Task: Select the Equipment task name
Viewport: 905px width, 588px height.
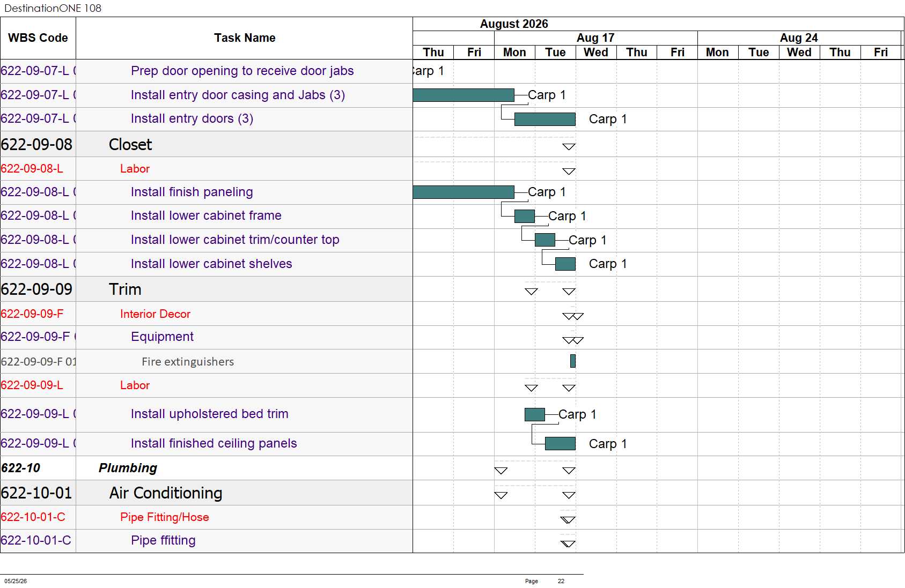Action: click(x=162, y=337)
